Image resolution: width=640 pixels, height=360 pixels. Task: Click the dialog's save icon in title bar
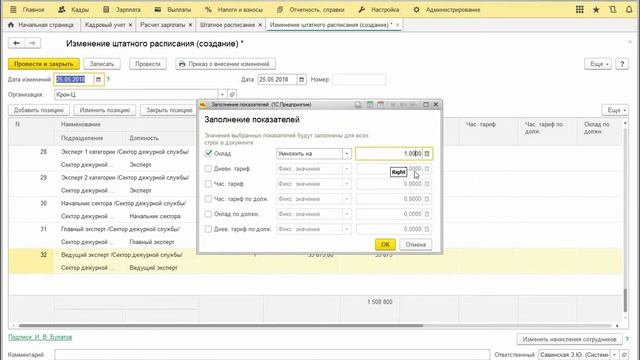[358, 104]
